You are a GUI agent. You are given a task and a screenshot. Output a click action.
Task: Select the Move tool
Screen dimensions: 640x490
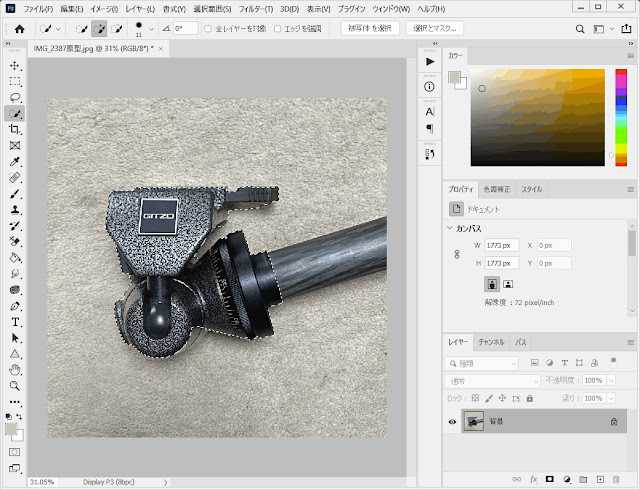tap(15, 66)
